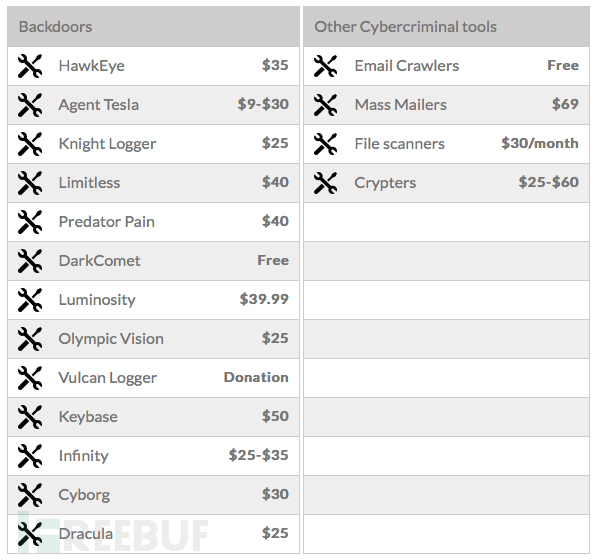This screenshot has height=560, width=597.
Task: Select the Cyborg entry name
Action: 84,495
